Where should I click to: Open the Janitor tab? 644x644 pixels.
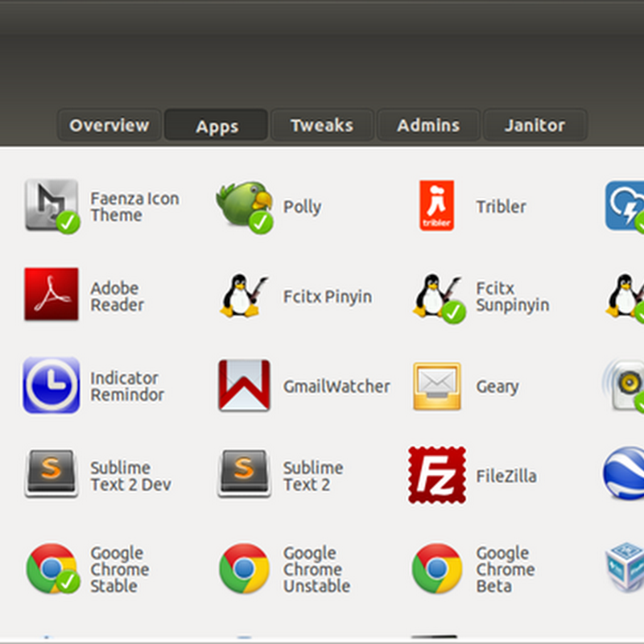(535, 126)
